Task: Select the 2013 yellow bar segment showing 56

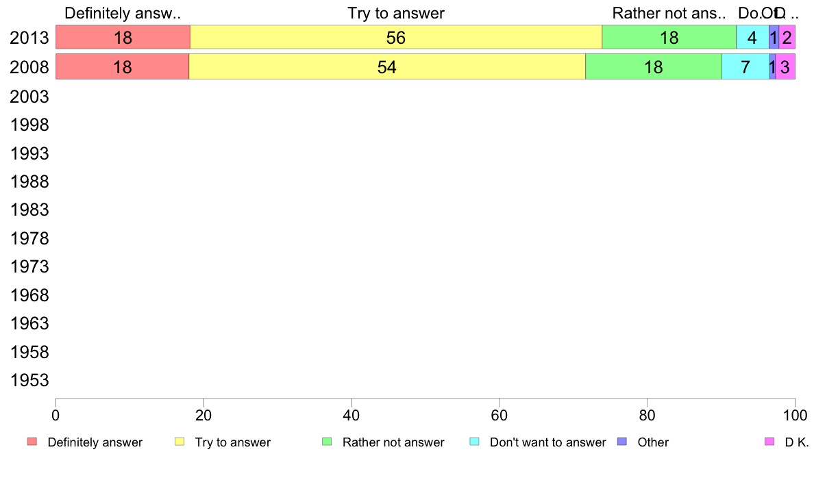Action: click(396, 38)
